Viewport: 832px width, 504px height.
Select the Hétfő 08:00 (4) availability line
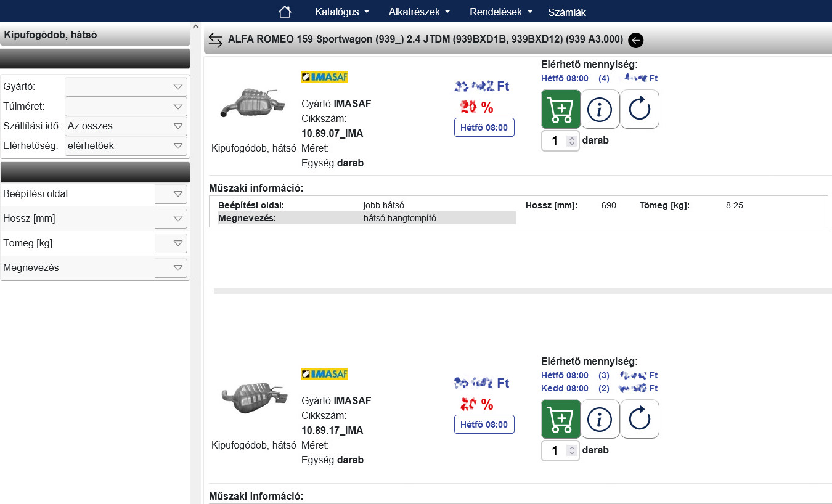599,78
